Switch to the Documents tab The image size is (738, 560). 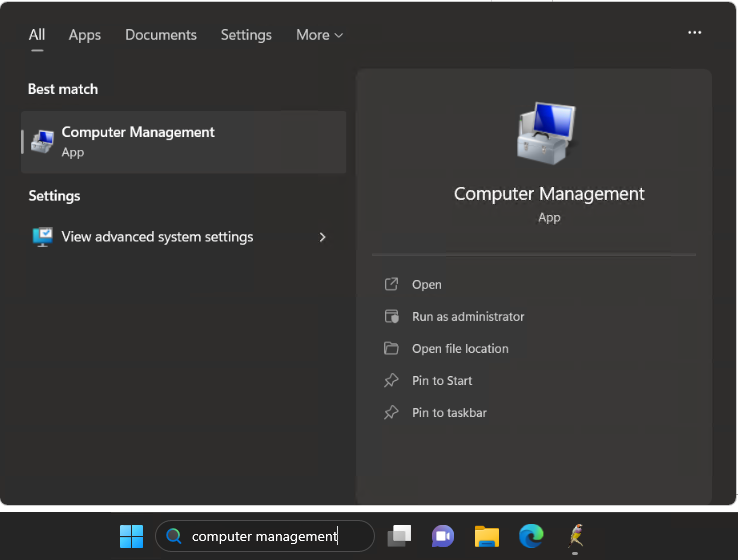(161, 35)
